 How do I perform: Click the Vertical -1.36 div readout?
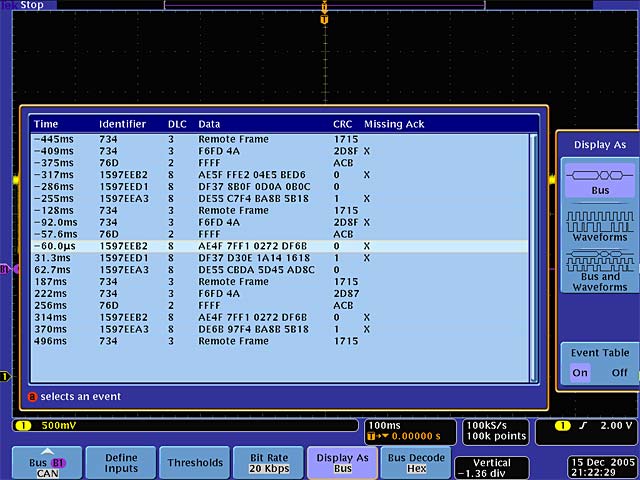(x=492, y=468)
